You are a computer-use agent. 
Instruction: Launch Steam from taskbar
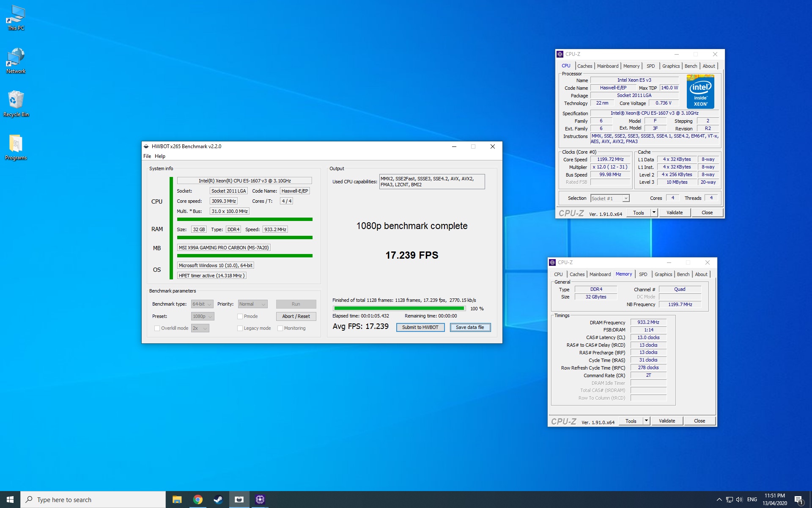click(x=218, y=500)
